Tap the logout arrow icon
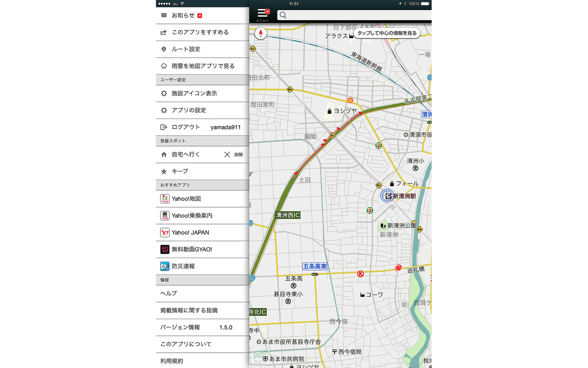Screen dimensions: 588x368 (164, 127)
